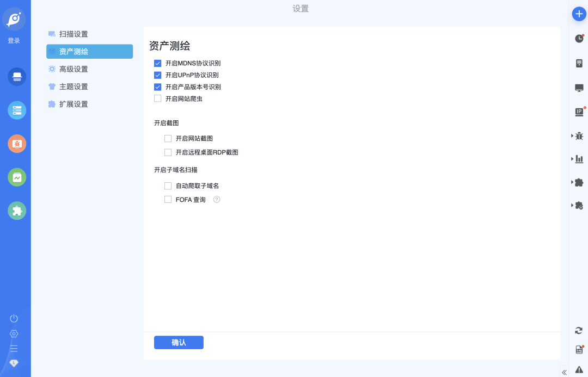Image resolution: width=588 pixels, height=377 pixels.
Task: Click the orange tool icon in left sidebar
Action: (x=16, y=144)
